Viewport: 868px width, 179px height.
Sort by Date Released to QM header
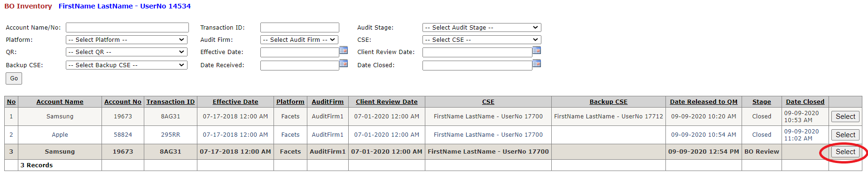pyautogui.click(x=704, y=102)
